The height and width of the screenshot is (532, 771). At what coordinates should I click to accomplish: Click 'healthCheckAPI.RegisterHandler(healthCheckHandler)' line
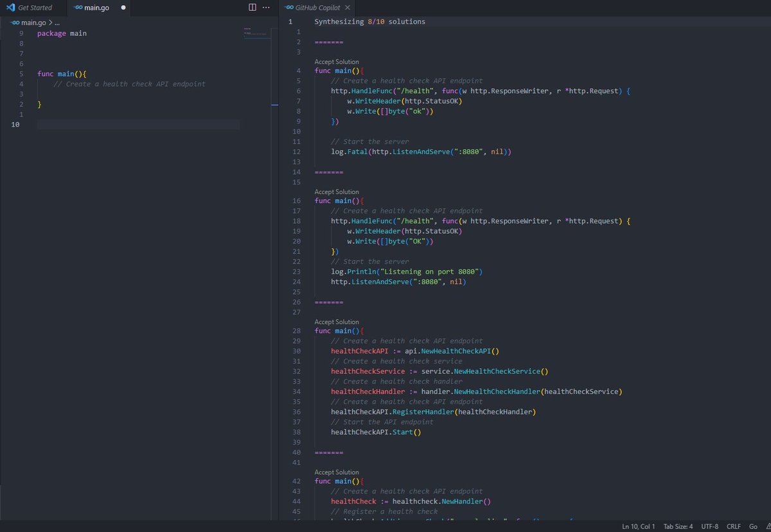point(433,412)
